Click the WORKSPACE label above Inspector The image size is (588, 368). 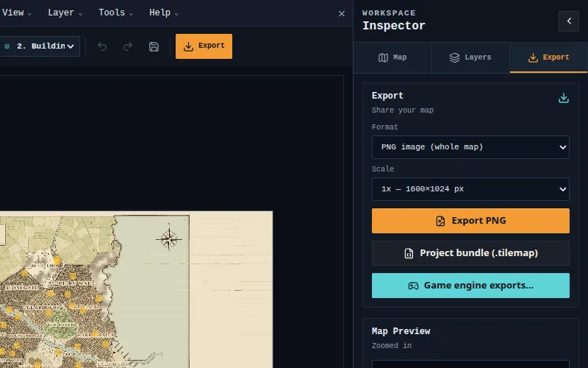389,13
